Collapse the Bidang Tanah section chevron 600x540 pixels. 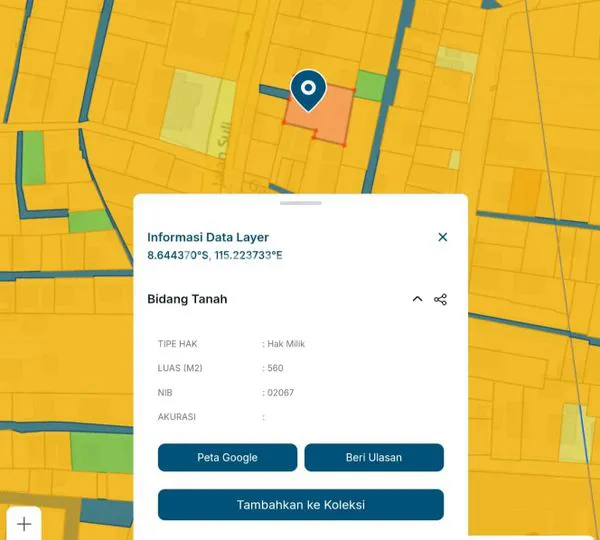(x=417, y=299)
